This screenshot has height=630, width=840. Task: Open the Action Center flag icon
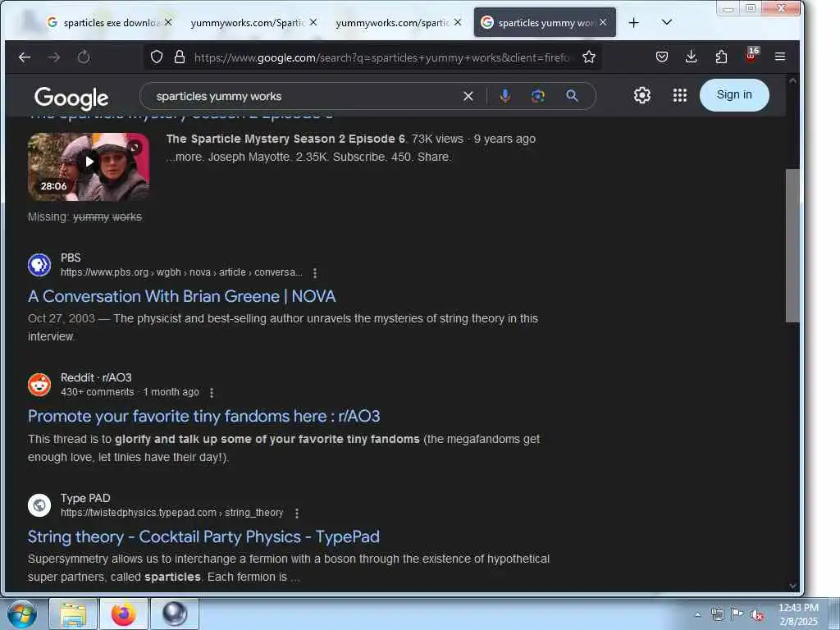point(737,614)
